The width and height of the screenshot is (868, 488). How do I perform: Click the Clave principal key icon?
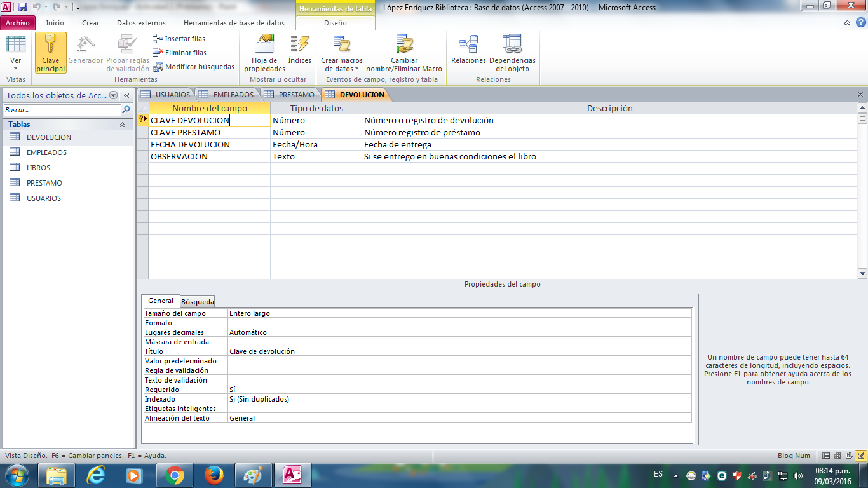tap(51, 44)
